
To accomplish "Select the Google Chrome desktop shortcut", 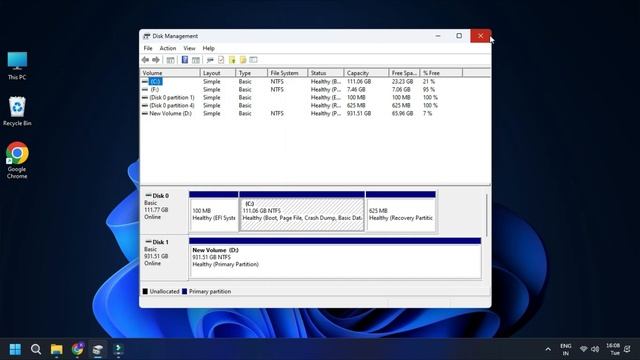I will (17, 160).
